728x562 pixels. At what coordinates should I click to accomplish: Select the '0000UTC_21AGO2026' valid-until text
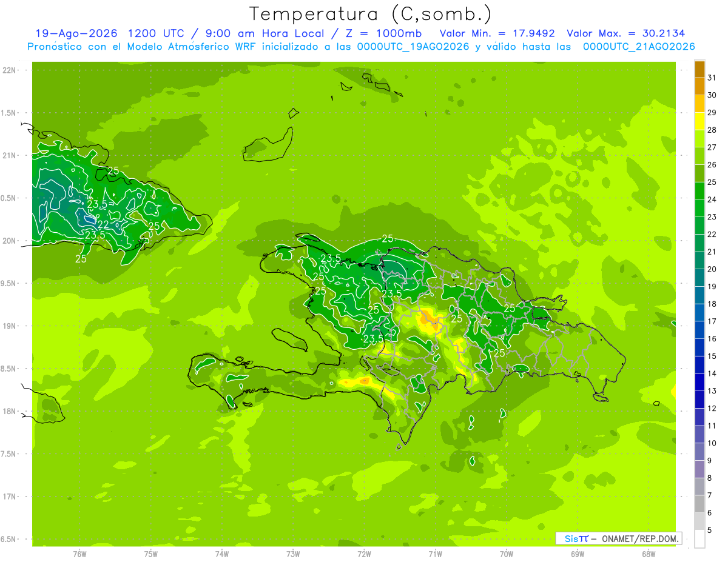[639, 47]
